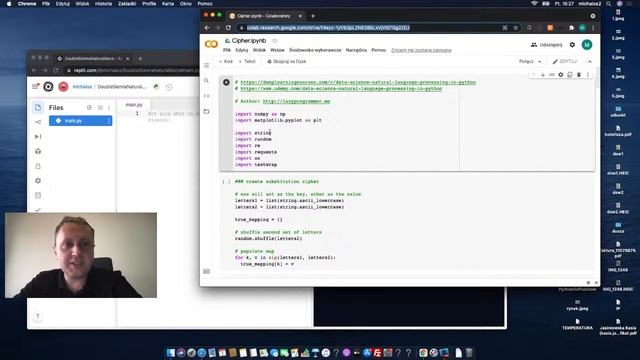Open the Wstaw menu in Colab
This screenshot has height=360, width=640.
(277, 50)
